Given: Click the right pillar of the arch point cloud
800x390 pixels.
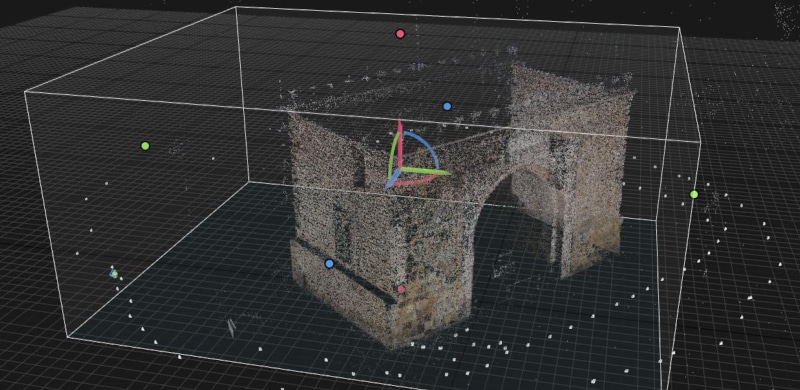Looking at the screenshot, I should [x=592, y=204].
